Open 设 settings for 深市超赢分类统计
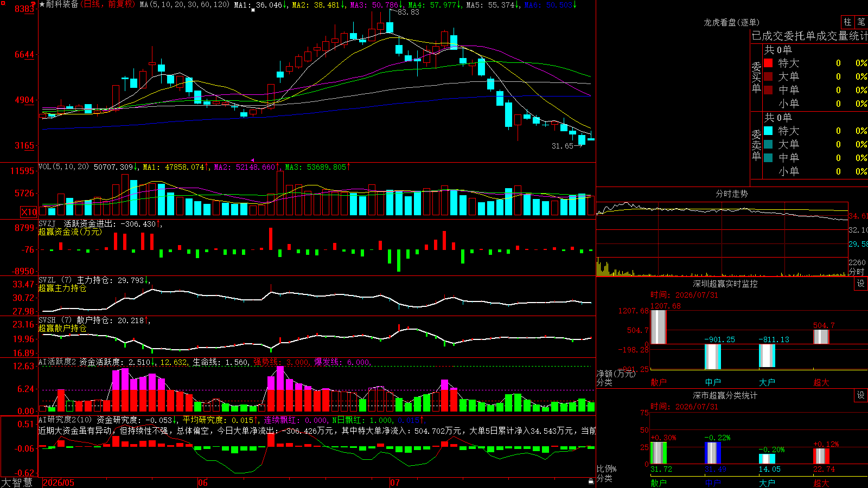The image size is (868, 488). click(x=861, y=395)
